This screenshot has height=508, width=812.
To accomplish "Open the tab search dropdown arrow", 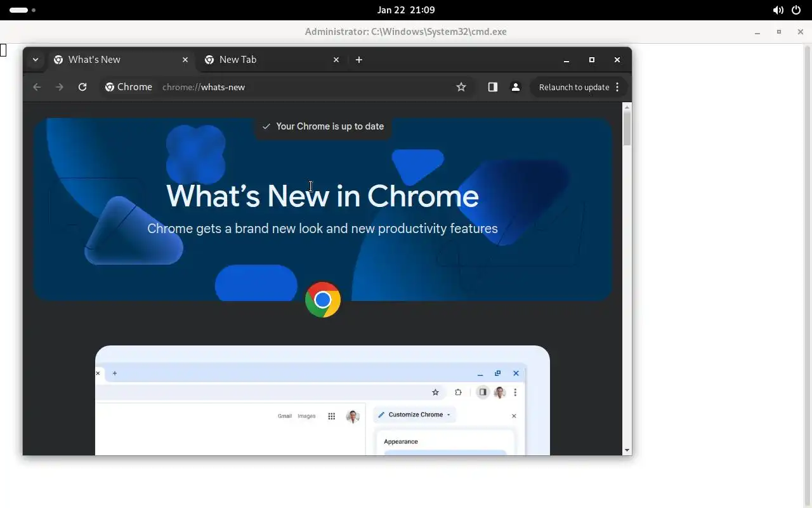I will pos(36,60).
